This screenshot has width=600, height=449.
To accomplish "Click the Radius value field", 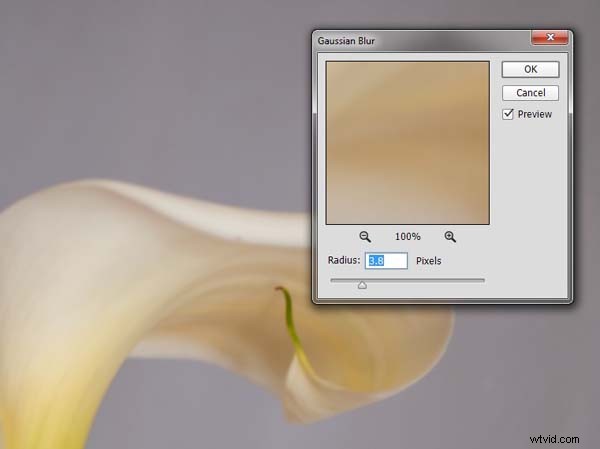I will click(386, 261).
